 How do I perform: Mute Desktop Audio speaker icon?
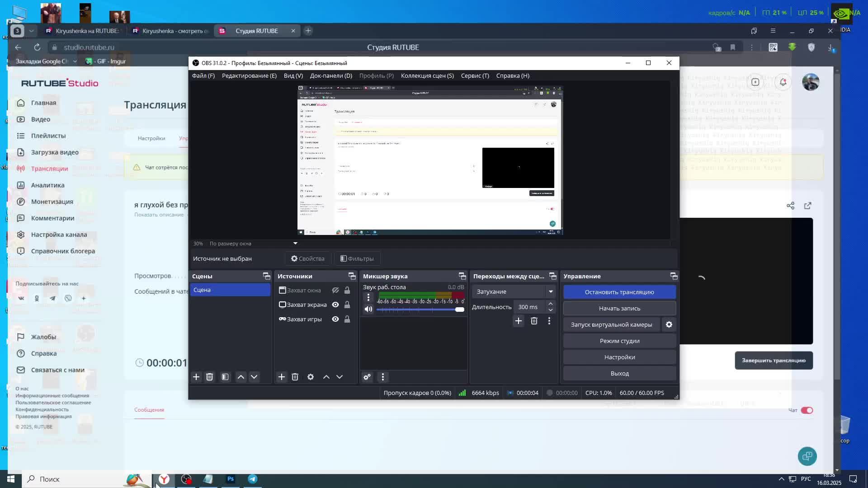click(368, 309)
